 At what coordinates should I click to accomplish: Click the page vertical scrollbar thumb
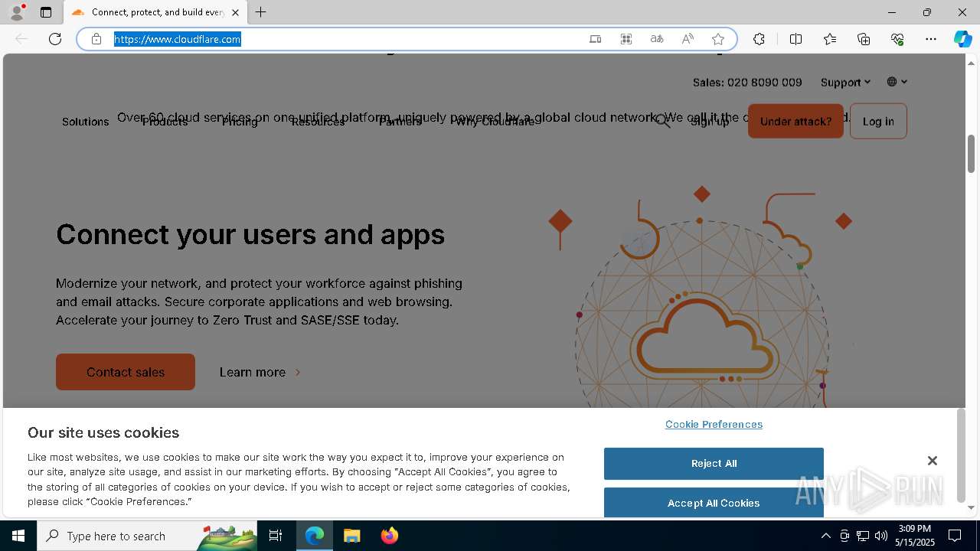click(972, 153)
